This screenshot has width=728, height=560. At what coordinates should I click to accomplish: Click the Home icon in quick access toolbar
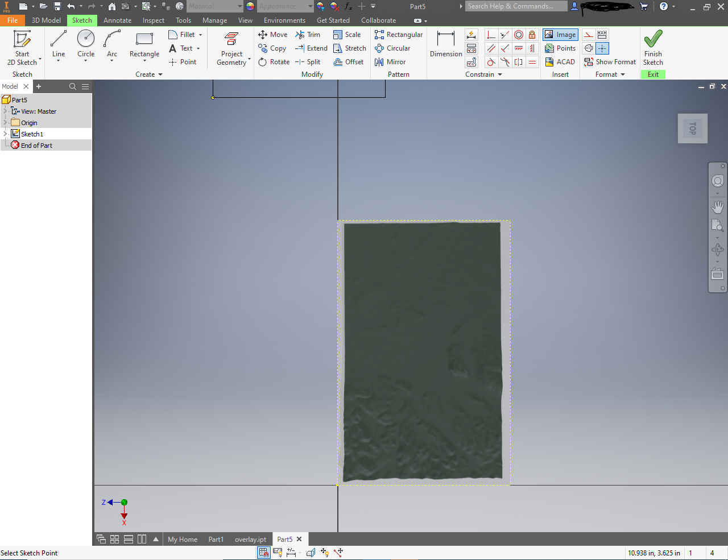click(x=112, y=6)
